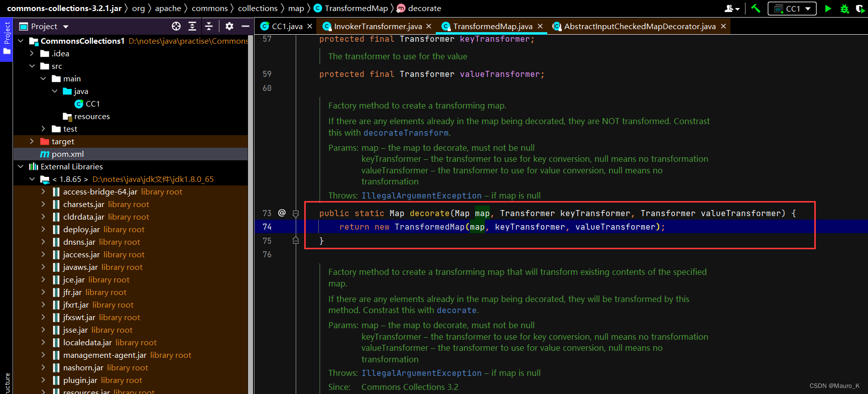Click line number 74 in the gutter
The width and height of the screenshot is (868, 394).
coord(267,227)
